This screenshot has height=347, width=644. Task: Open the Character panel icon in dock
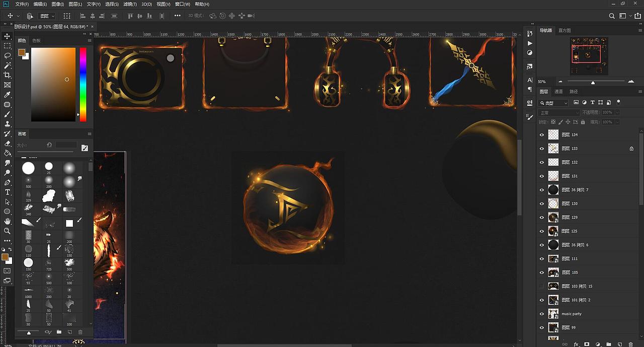(x=530, y=80)
